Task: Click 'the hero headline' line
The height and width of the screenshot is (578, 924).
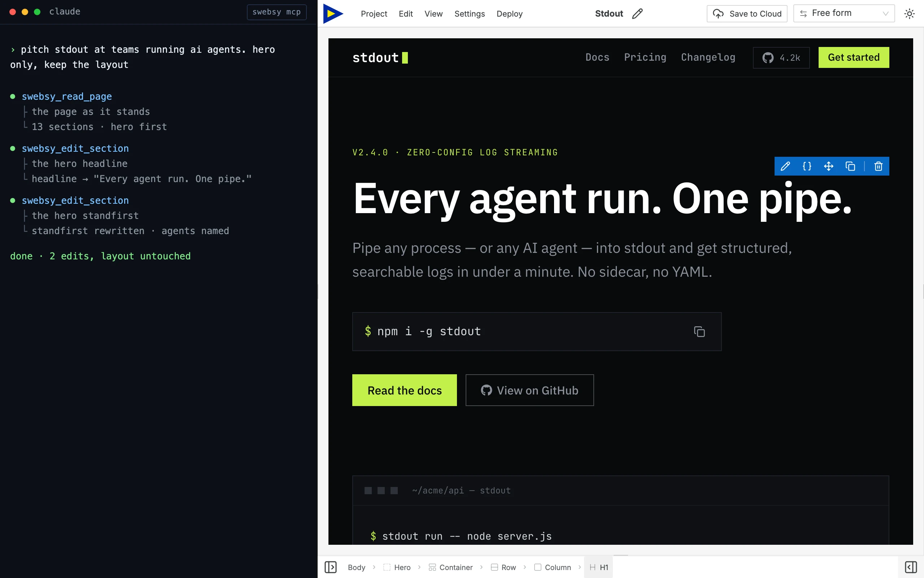Action: pyautogui.click(x=79, y=164)
